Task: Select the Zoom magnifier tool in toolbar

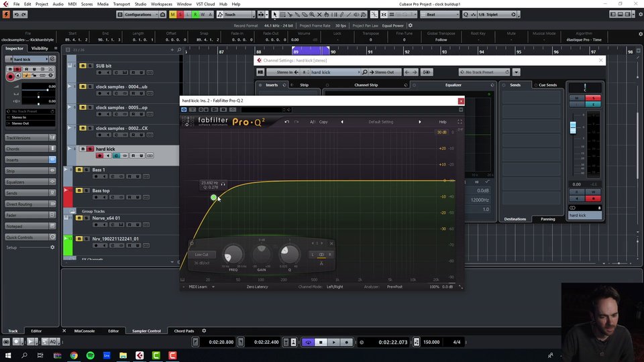Action: pos(312,14)
